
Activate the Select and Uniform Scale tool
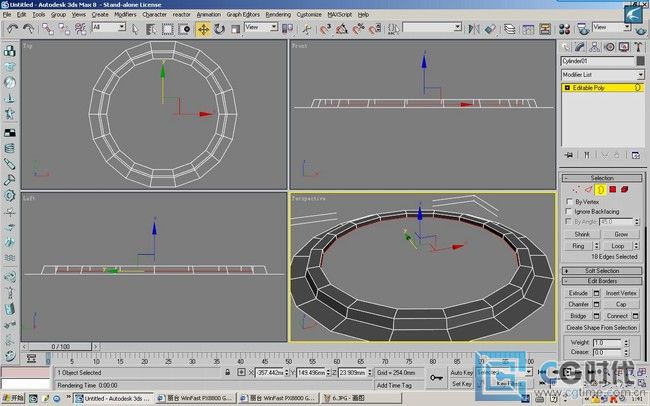(x=235, y=29)
